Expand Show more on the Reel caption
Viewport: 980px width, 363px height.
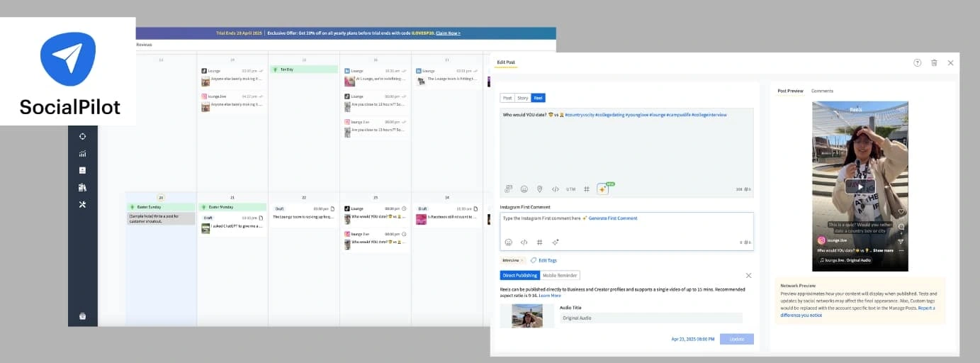(883, 250)
